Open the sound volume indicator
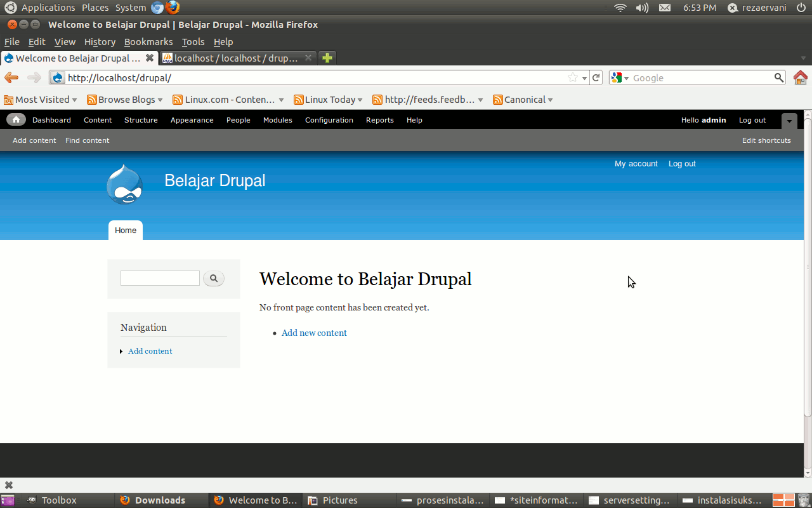Viewport: 812px width, 508px height. coord(642,8)
